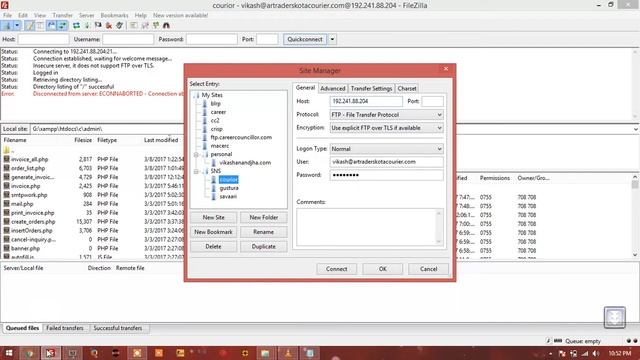Open the Site Manager toolbar icon

(x=7, y=26)
